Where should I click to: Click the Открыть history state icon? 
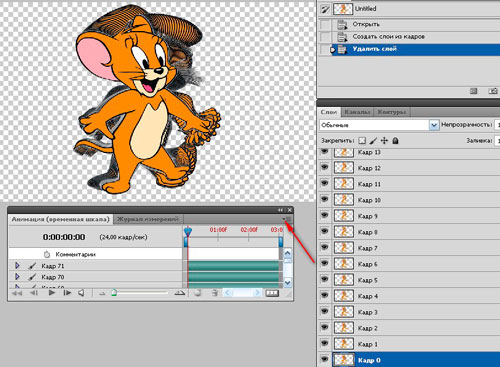pos(342,25)
